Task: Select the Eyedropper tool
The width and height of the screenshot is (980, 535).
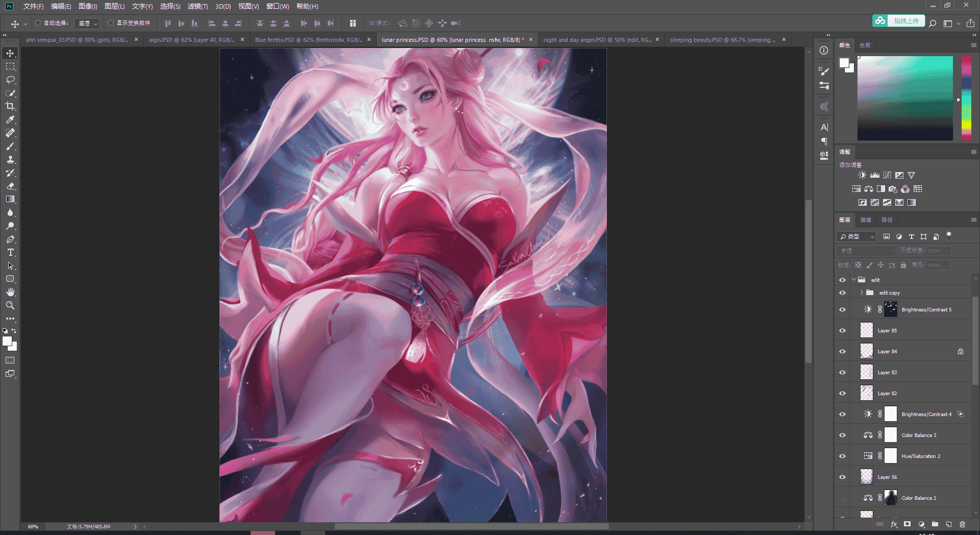Action: (x=10, y=119)
